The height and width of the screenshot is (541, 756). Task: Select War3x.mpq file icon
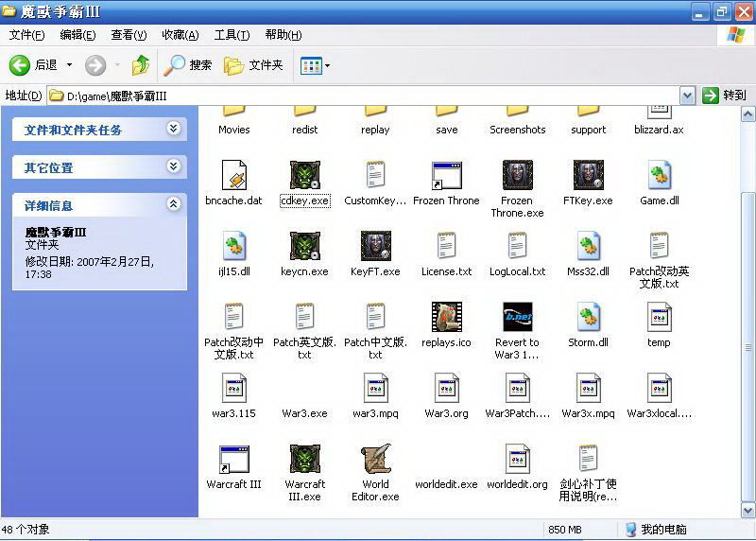tap(588, 388)
